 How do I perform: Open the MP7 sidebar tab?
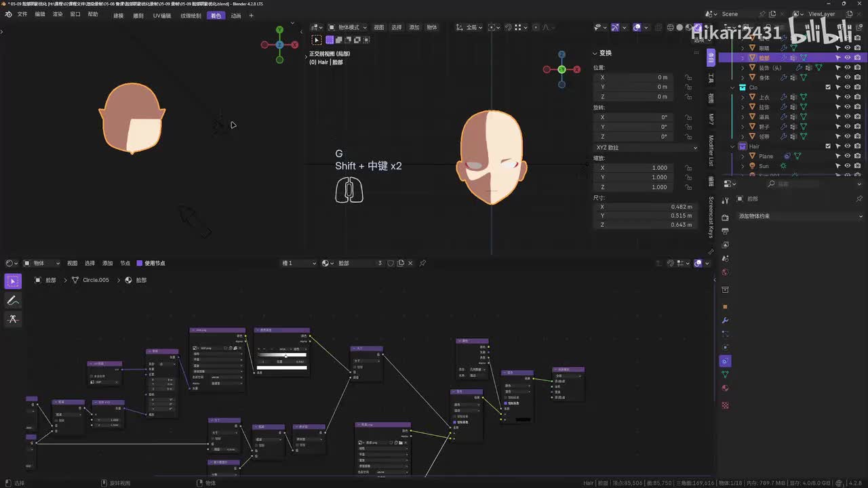tap(711, 119)
